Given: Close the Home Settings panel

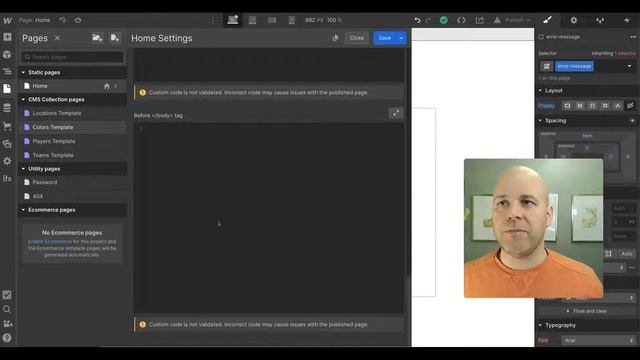Looking at the screenshot, I should [356, 38].
